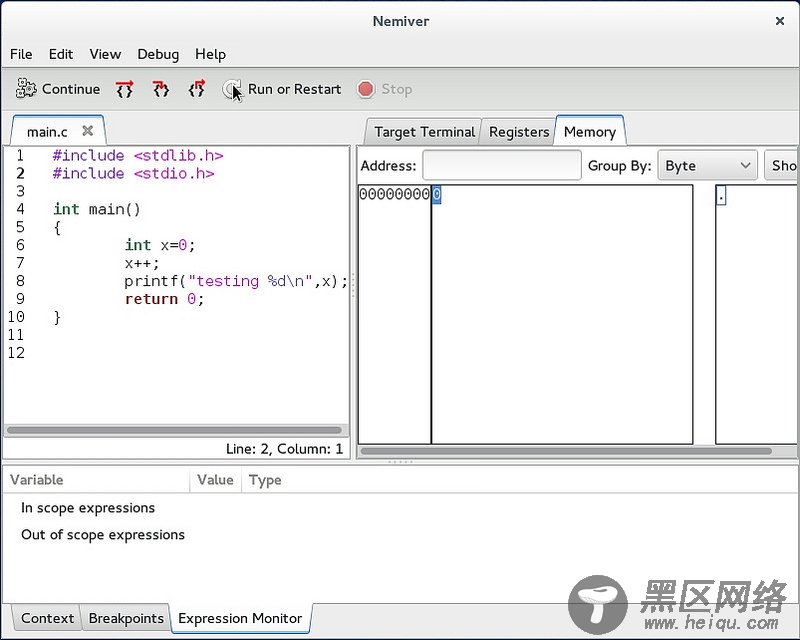
Task: Switch to the Registers tab
Action: point(519,132)
